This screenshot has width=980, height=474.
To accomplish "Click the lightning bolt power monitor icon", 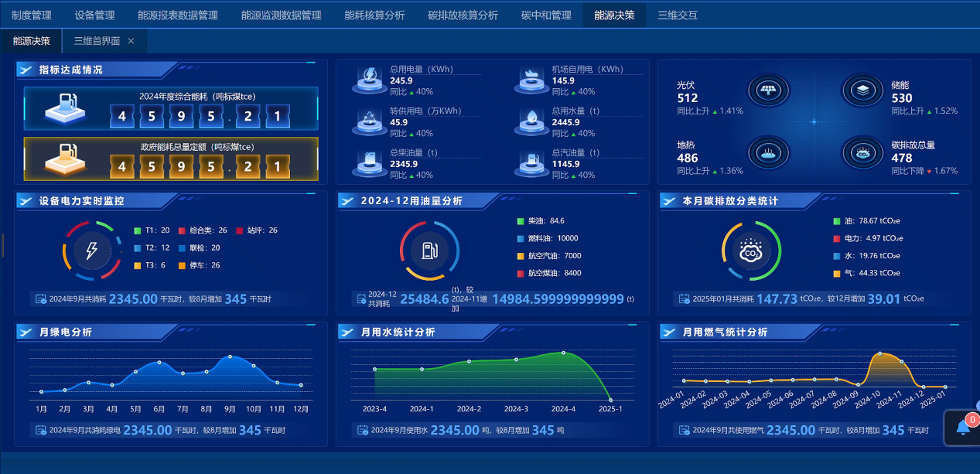I will coord(92,251).
